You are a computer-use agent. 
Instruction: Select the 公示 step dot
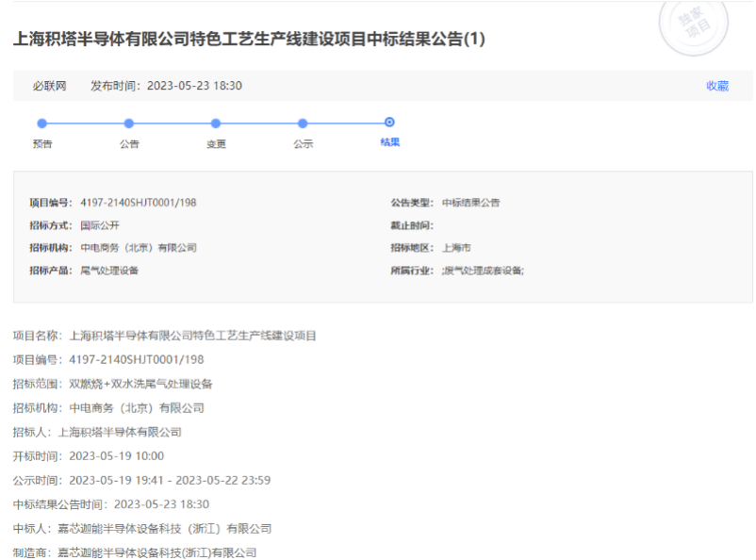(x=303, y=123)
